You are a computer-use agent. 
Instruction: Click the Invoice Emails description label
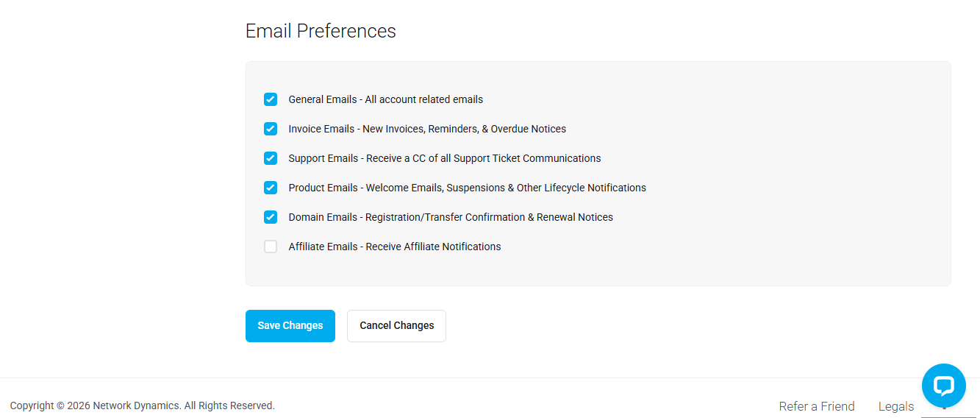(427, 129)
